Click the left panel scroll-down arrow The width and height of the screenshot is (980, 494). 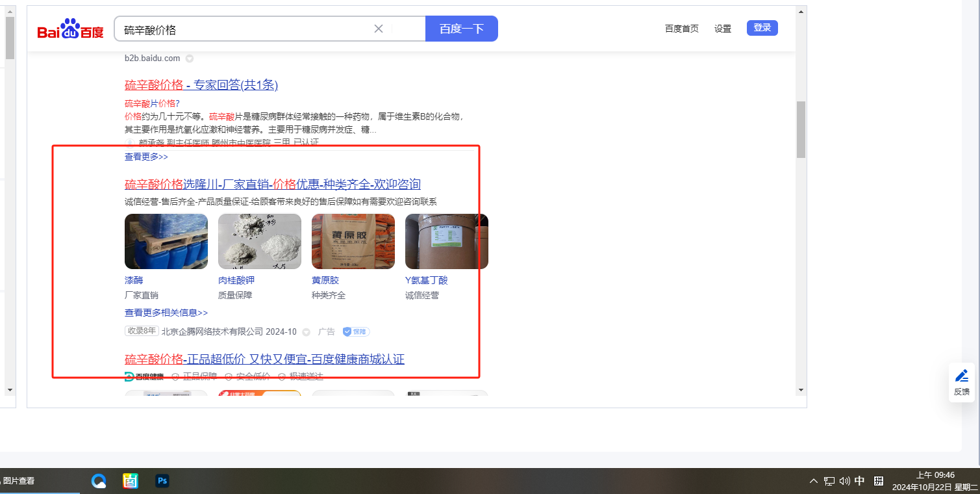click(x=10, y=390)
